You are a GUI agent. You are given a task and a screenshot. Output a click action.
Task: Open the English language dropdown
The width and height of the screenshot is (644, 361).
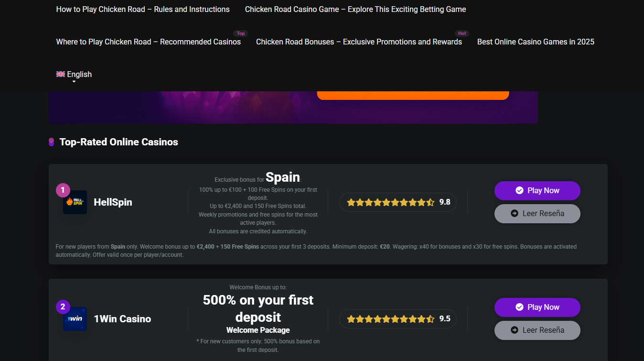74,74
